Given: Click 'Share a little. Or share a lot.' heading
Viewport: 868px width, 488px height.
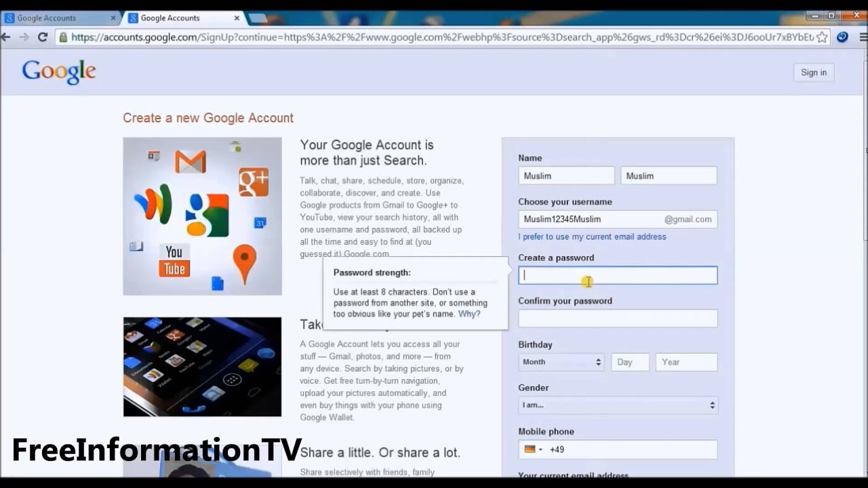Looking at the screenshot, I should click(380, 452).
